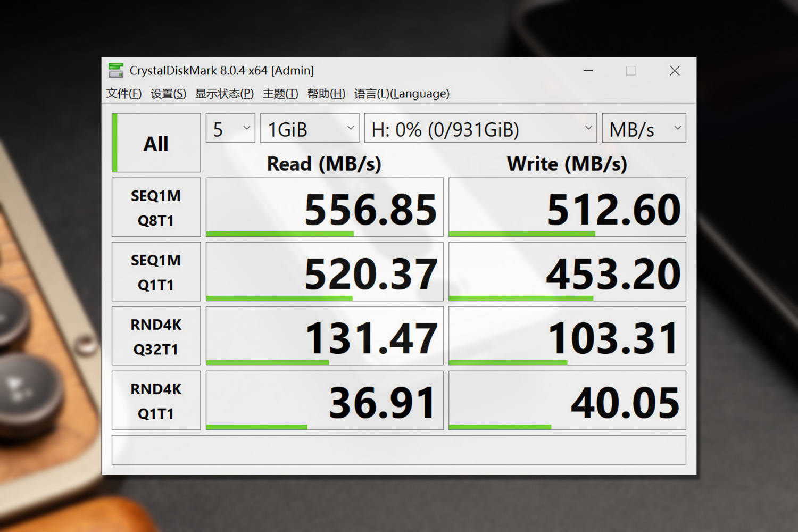Click the 512.60 sequential write result

(567, 207)
